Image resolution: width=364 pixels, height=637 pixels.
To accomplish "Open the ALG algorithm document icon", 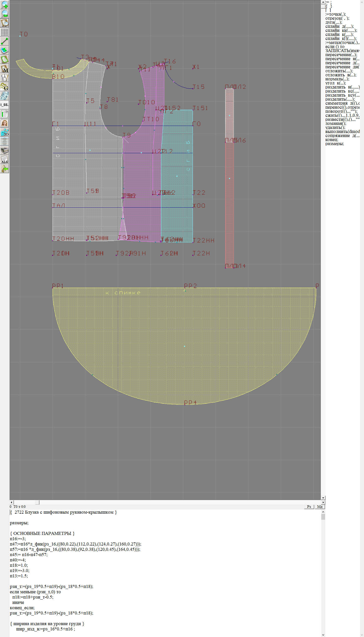I will (5, 160).
